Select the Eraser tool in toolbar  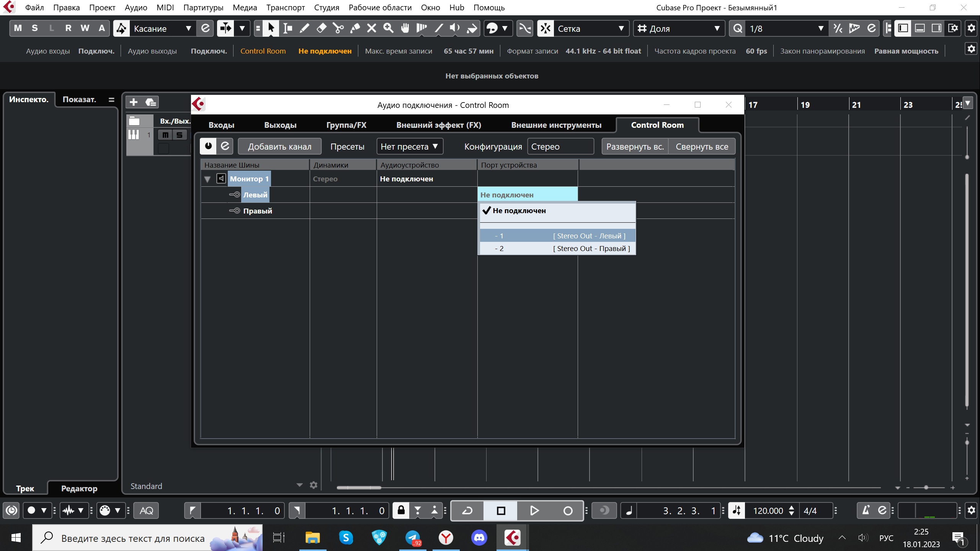click(322, 28)
